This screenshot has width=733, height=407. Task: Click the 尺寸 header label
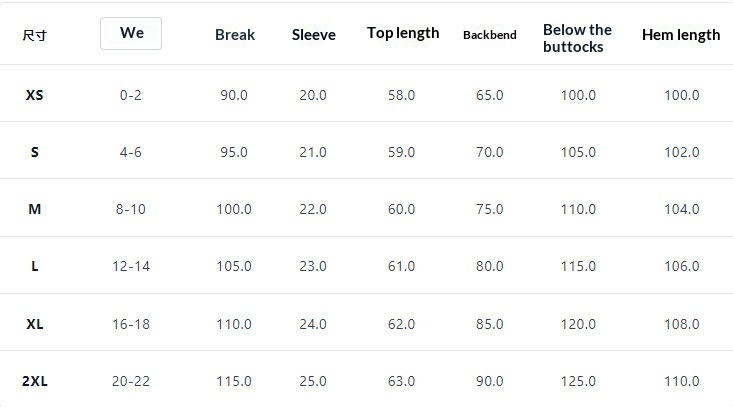[35, 36]
